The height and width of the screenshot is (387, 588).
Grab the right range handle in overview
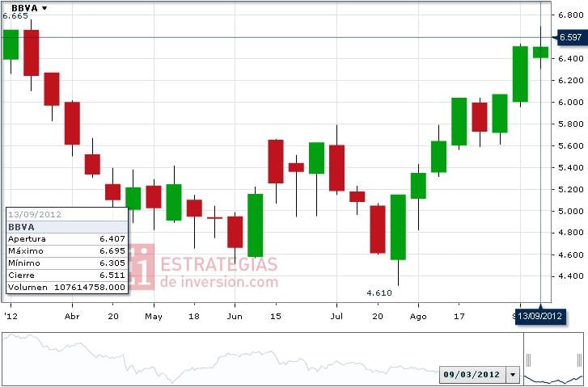[x=580, y=360]
